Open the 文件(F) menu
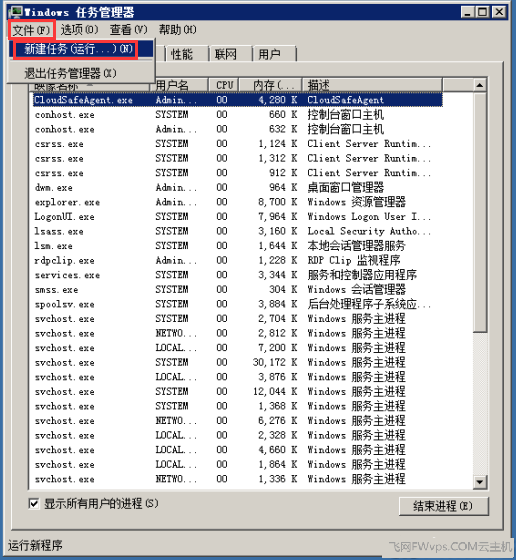516x560 pixels. (x=31, y=30)
